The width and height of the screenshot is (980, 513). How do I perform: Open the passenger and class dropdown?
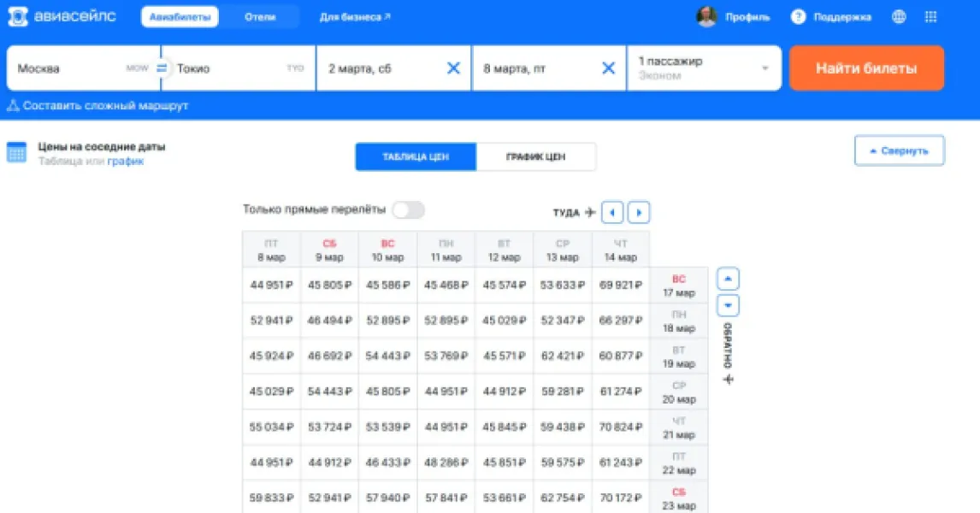(x=705, y=68)
